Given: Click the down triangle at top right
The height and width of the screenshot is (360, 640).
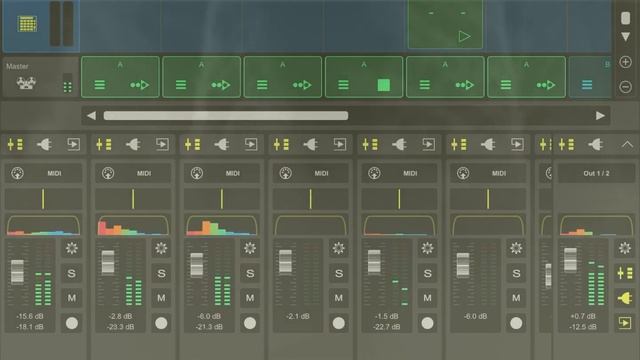Looking at the screenshot, I should [625, 37].
